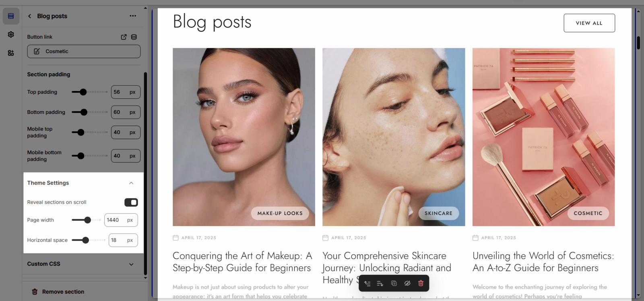Open Button link in new window icon
The image size is (644, 301).
tap(124, 37)
